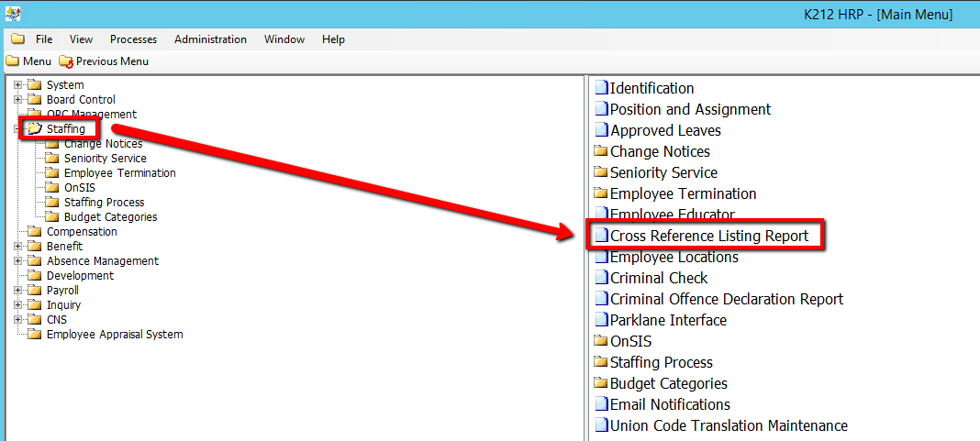Select the Staffing folder in tree

click(65, 129)
